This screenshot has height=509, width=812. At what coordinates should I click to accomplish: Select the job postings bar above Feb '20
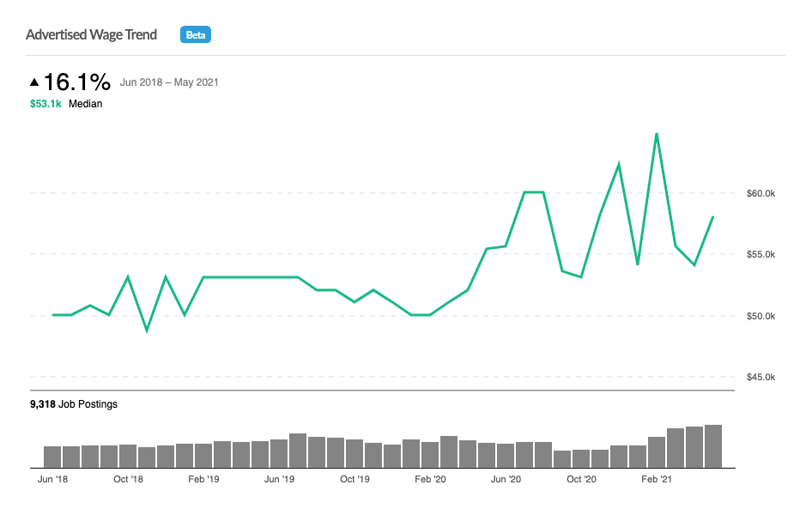(430, 455)
